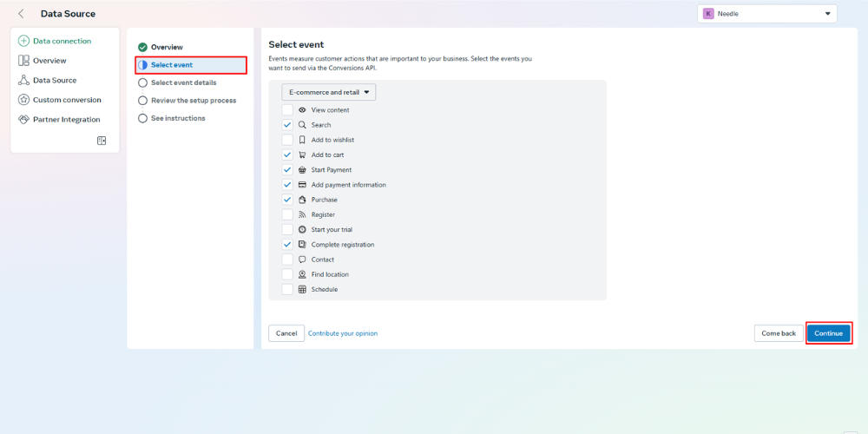Click the Register feed icon

pos(302,214)
